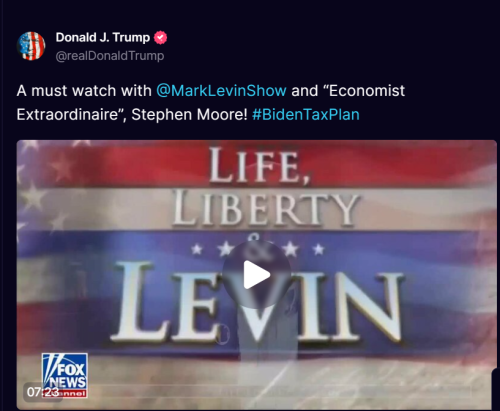This screenshot has height=411, width=500.
Task: Click the Fox News Channel logo
Action: [65, 375]
